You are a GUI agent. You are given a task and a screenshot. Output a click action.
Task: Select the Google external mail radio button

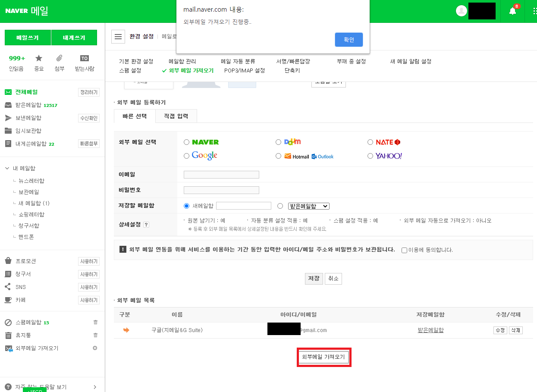coord(186,155)
